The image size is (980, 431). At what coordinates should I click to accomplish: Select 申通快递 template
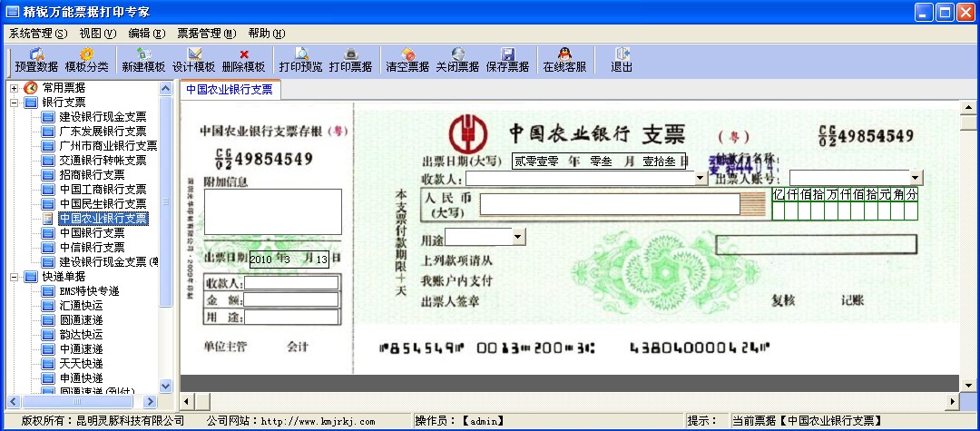(x=82, y=377)
